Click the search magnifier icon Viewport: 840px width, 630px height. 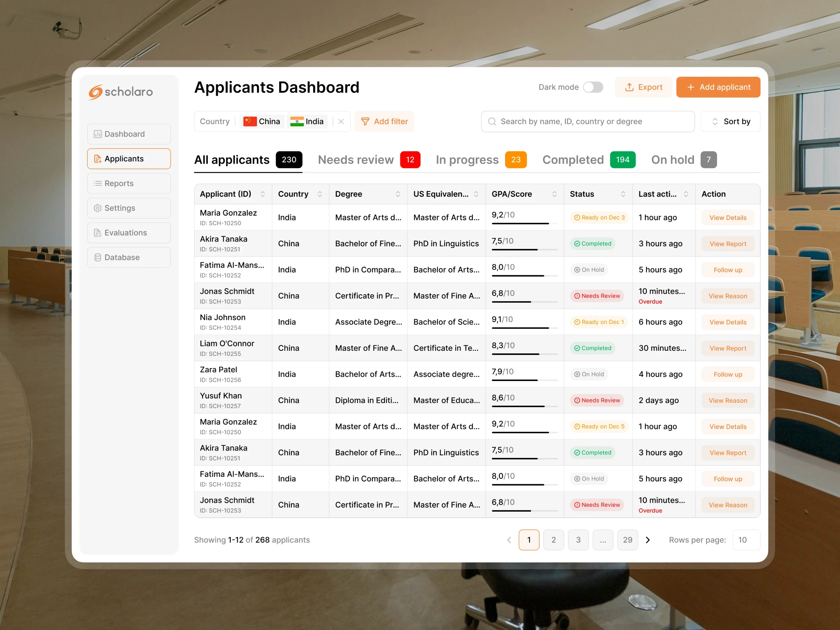tap(492, 122)
